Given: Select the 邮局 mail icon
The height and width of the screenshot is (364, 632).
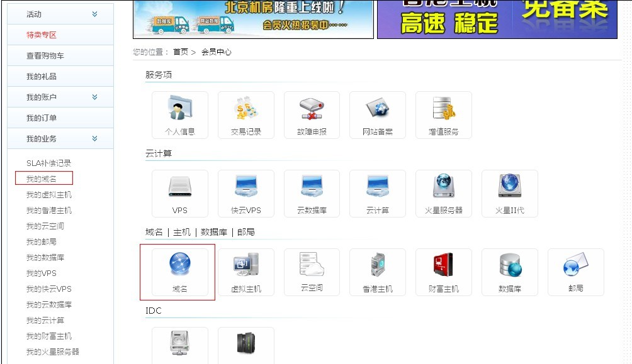Looking at the screenshot, I should click(575, 267).
